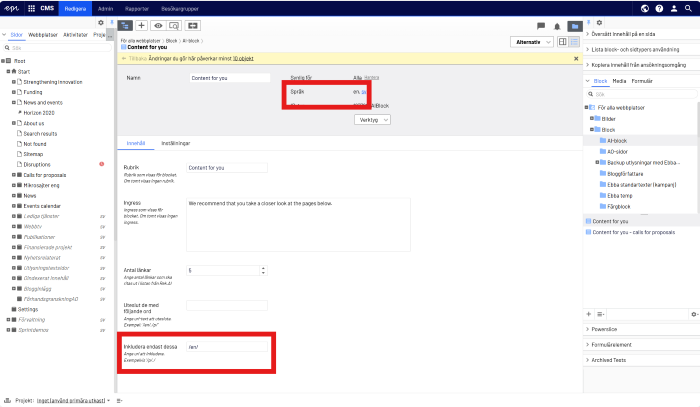Click the Hantera link
Viewport: 700px width, 407px height.
coord(371,77)
